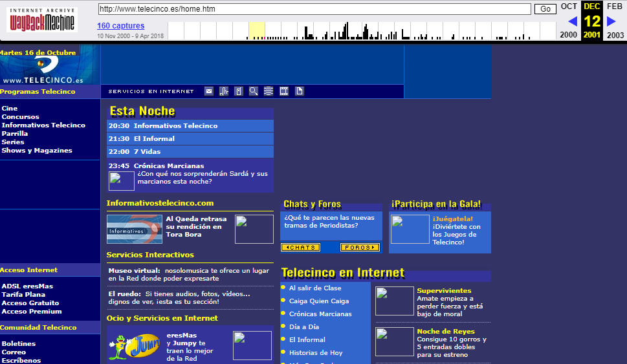The height and width of the screenshot is (364, 627).
Task: Open the Correo link
Action: pos(14,352)
